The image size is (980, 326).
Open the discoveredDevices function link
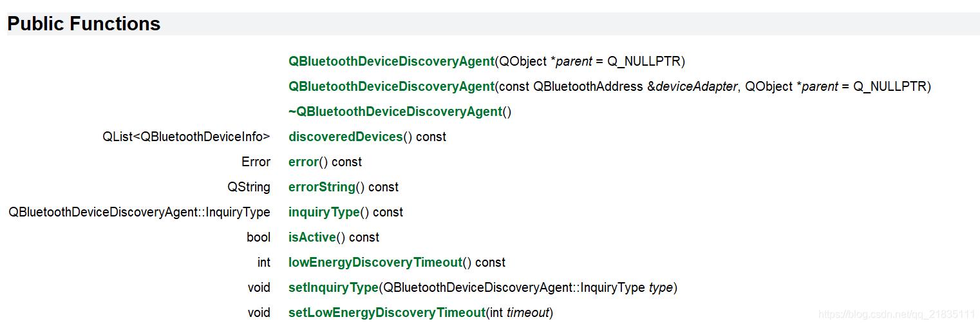click(x=345, y=137)
